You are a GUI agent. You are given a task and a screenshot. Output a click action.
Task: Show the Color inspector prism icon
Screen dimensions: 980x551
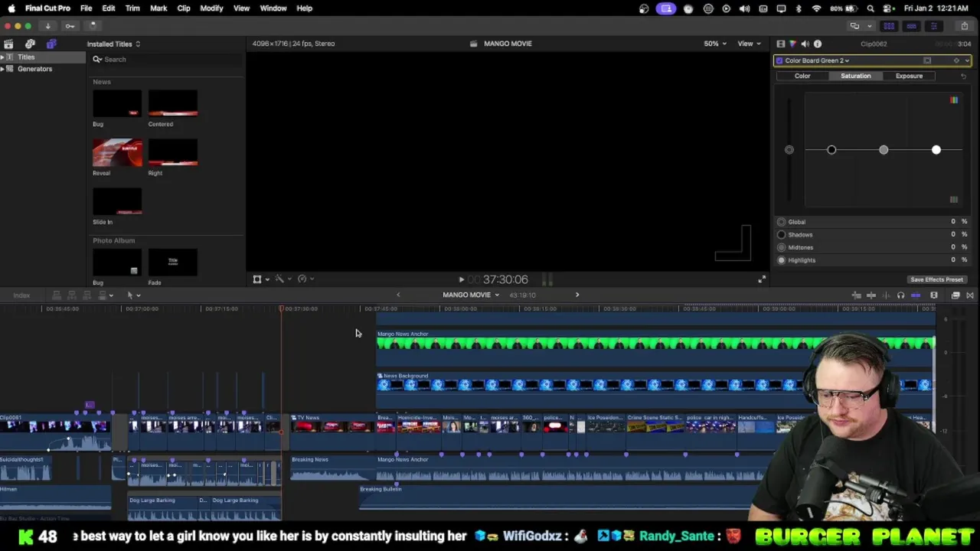click(x=792, y=44)
